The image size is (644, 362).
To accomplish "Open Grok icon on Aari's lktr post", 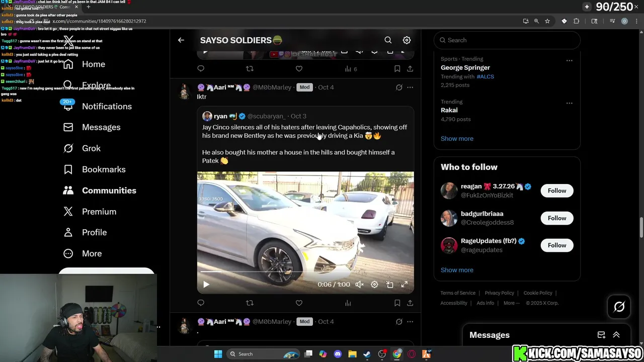I will tap(399, 87).
